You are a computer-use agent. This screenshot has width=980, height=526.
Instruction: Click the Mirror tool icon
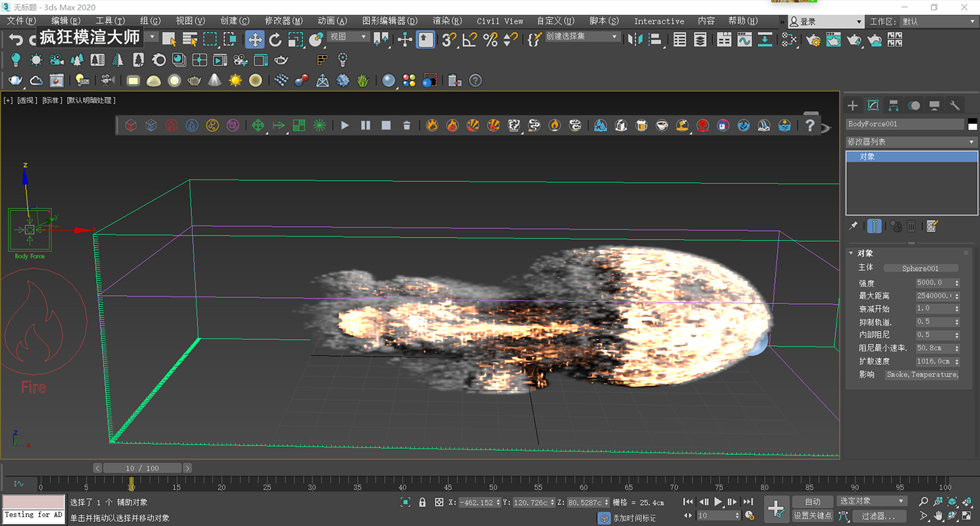click(635, 40)
